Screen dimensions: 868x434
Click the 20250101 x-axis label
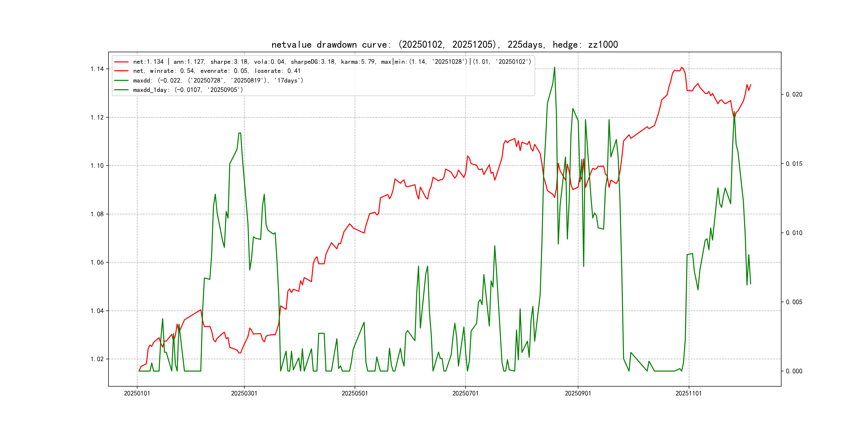[137, 393]
